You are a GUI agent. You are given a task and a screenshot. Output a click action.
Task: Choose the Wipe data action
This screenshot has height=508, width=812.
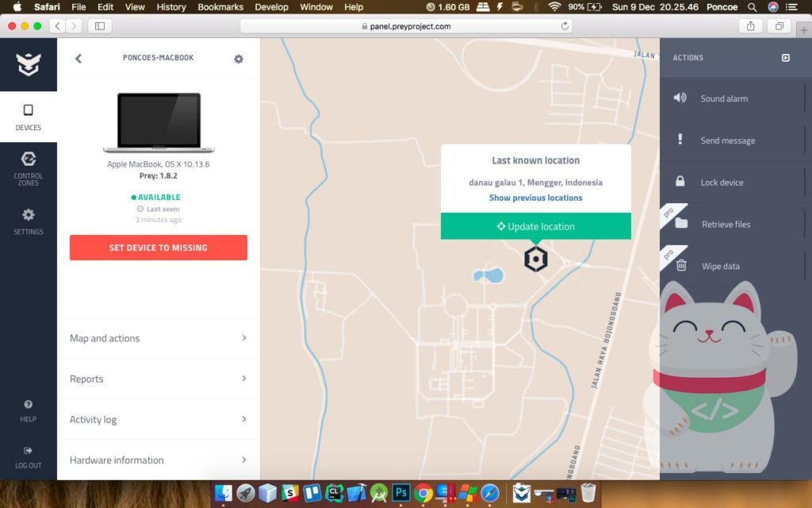click(732, 267)
